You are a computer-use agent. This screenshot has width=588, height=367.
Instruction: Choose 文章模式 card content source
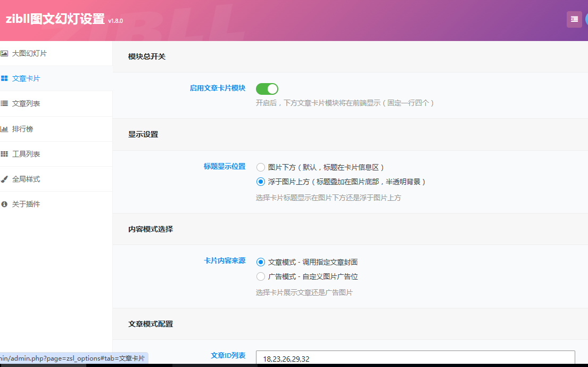tap(261, 262)
